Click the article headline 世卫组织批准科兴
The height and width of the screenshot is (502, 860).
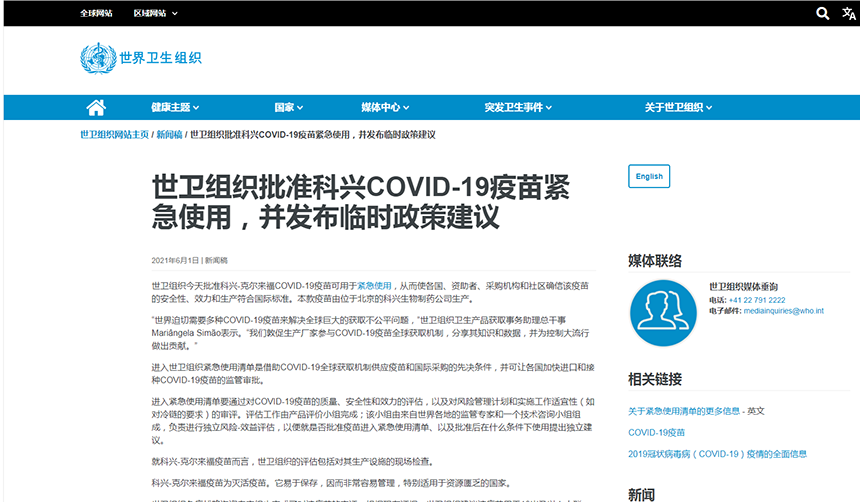coord(360,202)
